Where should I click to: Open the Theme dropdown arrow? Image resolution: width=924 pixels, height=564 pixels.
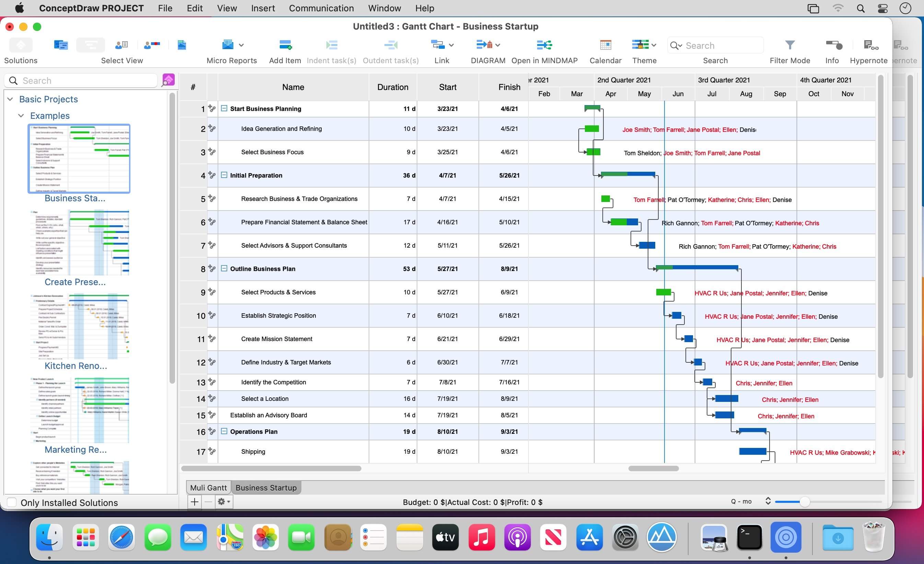(654, 45)
